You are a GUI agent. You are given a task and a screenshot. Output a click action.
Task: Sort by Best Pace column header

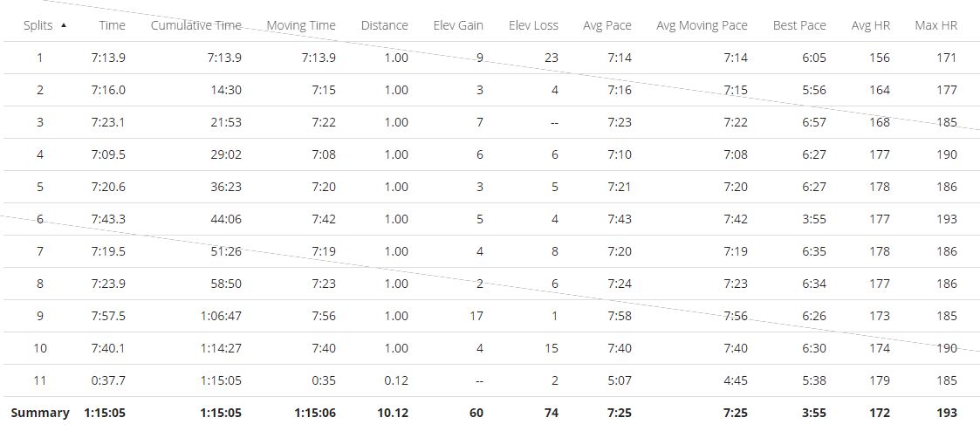pyautogui.click(x=798, y=25)
